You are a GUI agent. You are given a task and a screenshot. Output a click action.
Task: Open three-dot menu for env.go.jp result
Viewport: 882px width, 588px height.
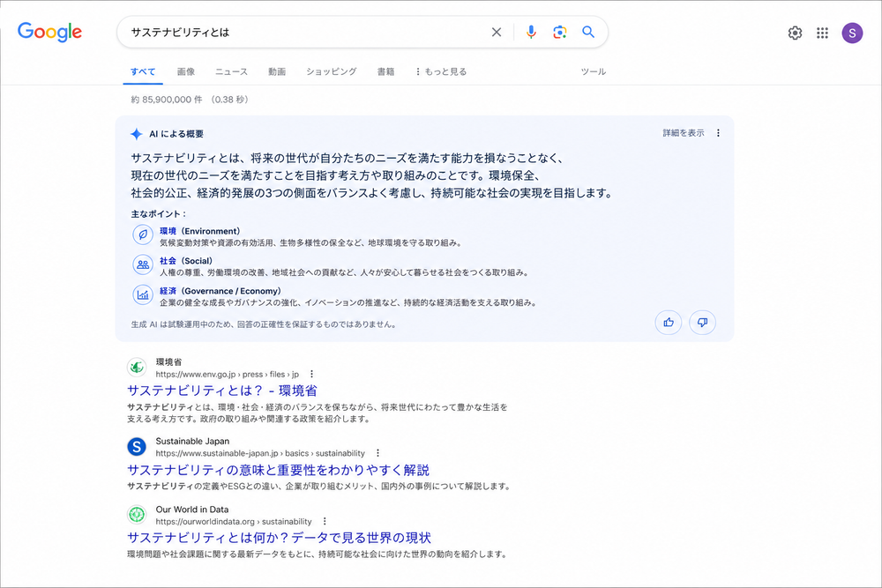click(311, 374)
